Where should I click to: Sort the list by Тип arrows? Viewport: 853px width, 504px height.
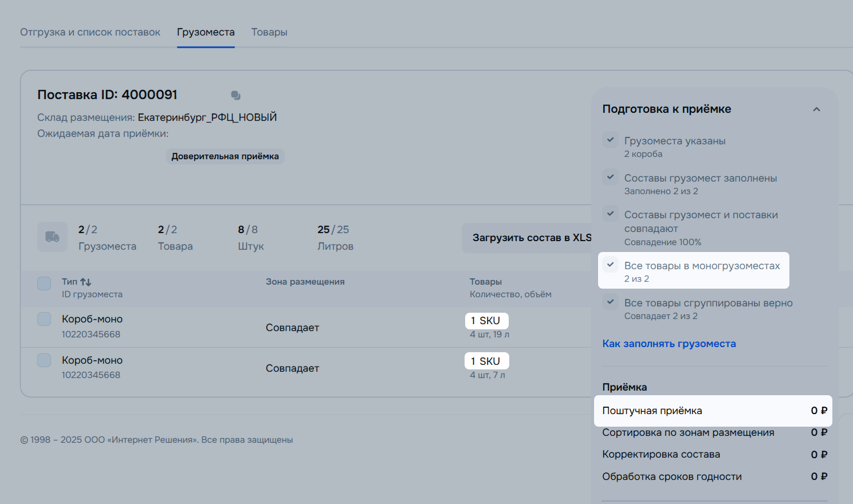(x=85, y=282)
